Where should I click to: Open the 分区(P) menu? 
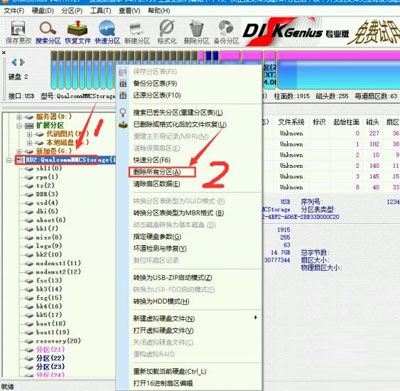pyautogui.click(x=72, y=11)
